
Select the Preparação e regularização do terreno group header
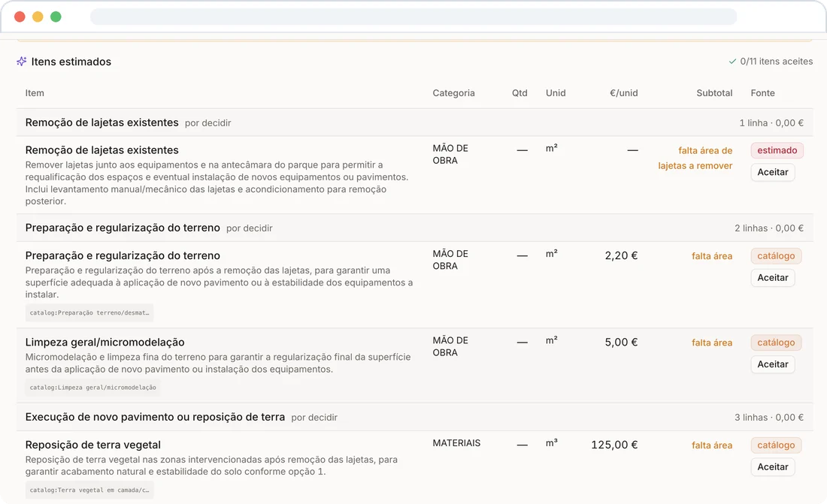click(414, 228)
